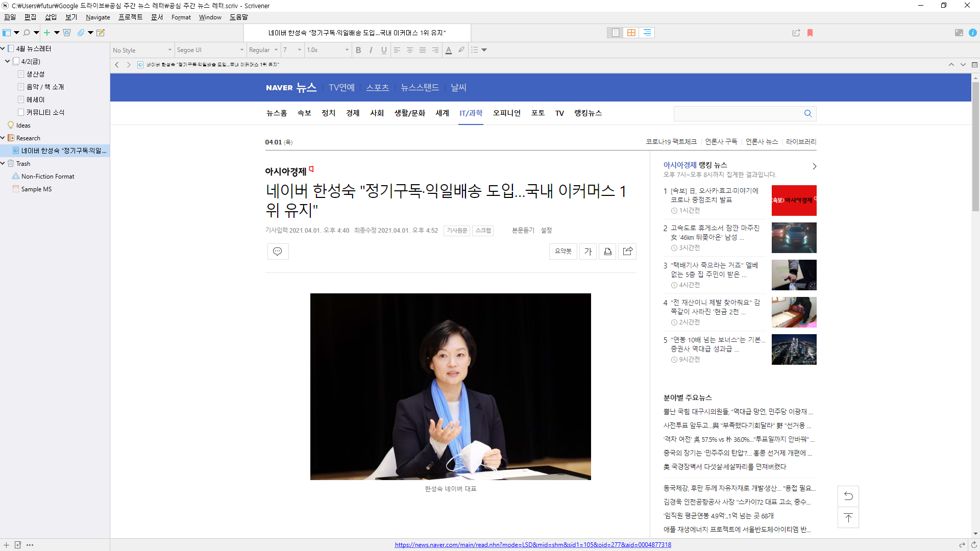Align text right in format bar

pos(435,50)
